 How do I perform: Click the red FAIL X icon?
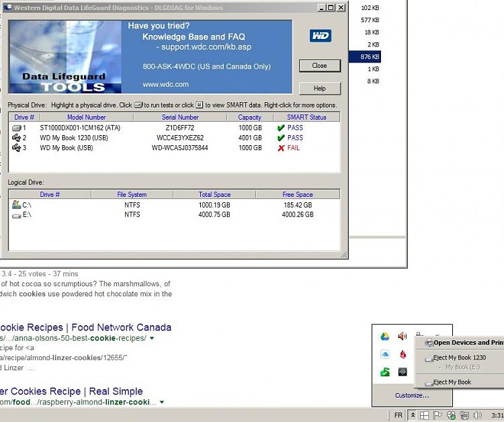[281, 148]
